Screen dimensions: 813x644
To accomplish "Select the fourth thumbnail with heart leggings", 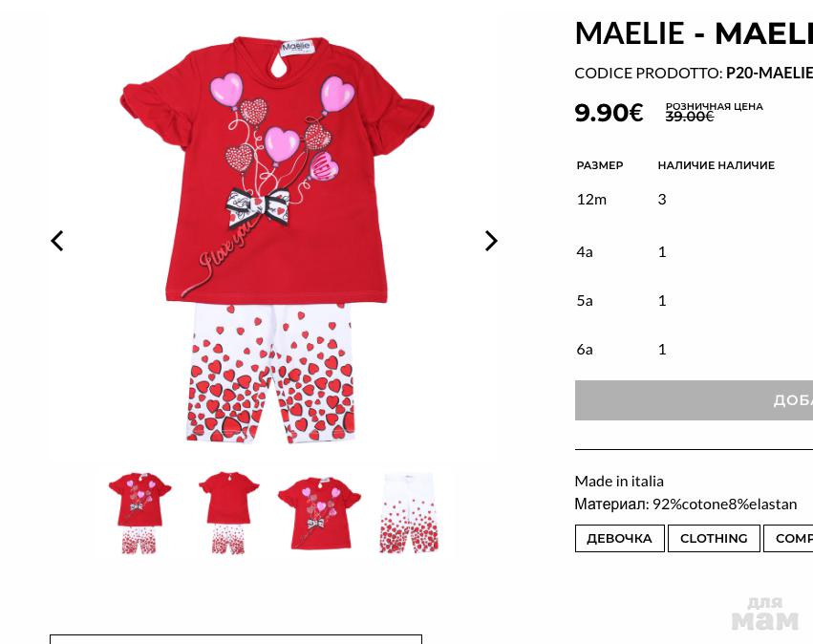I will click(409, 513).
